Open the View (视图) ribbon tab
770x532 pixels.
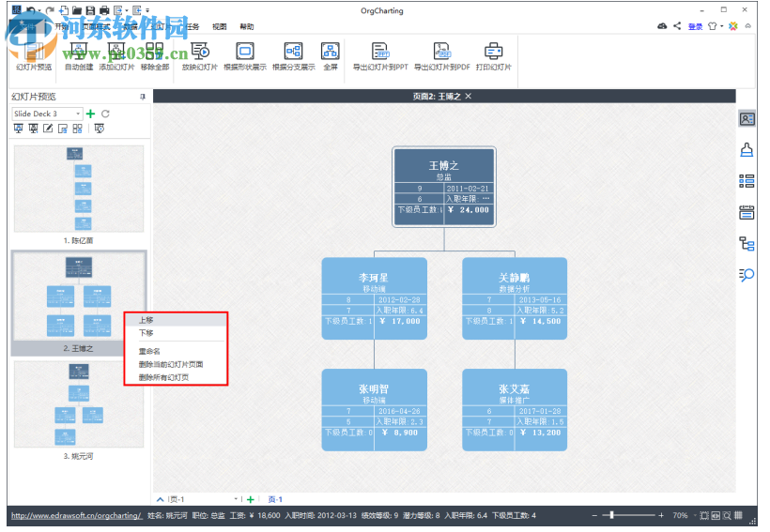click(220, 26)
